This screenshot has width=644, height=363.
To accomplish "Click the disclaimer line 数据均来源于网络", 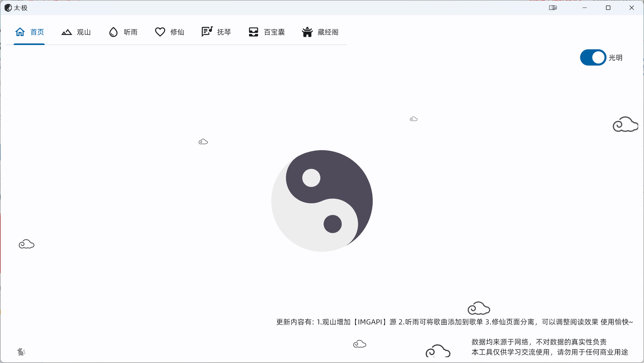I will tap(539, 342).
